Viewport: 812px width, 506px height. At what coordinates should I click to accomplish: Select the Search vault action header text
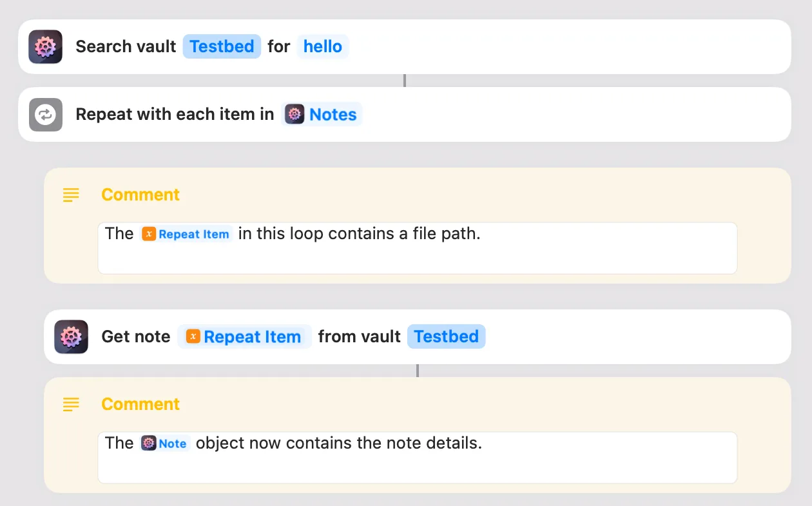click(126, 46)
